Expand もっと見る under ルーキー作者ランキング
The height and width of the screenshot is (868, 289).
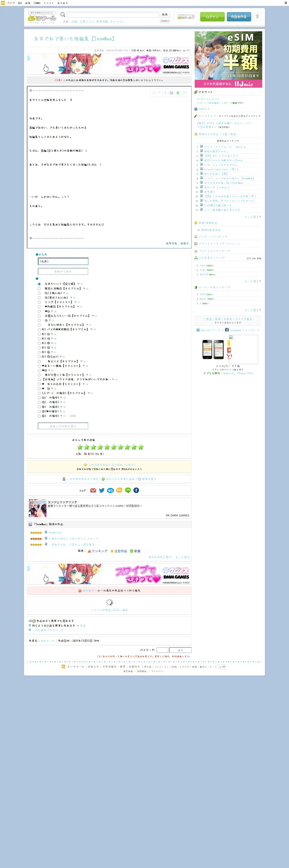point(252,310)
